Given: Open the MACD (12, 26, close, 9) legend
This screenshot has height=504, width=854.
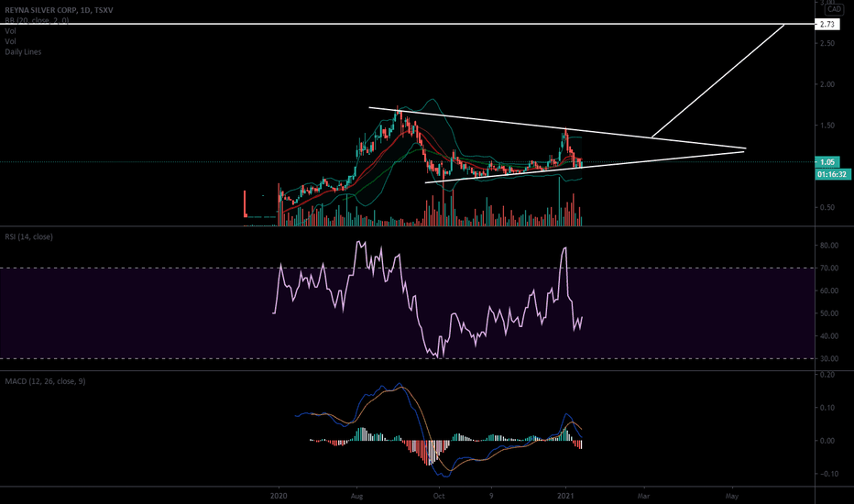Looking at the screenshot, I should [x=45, y=381].
